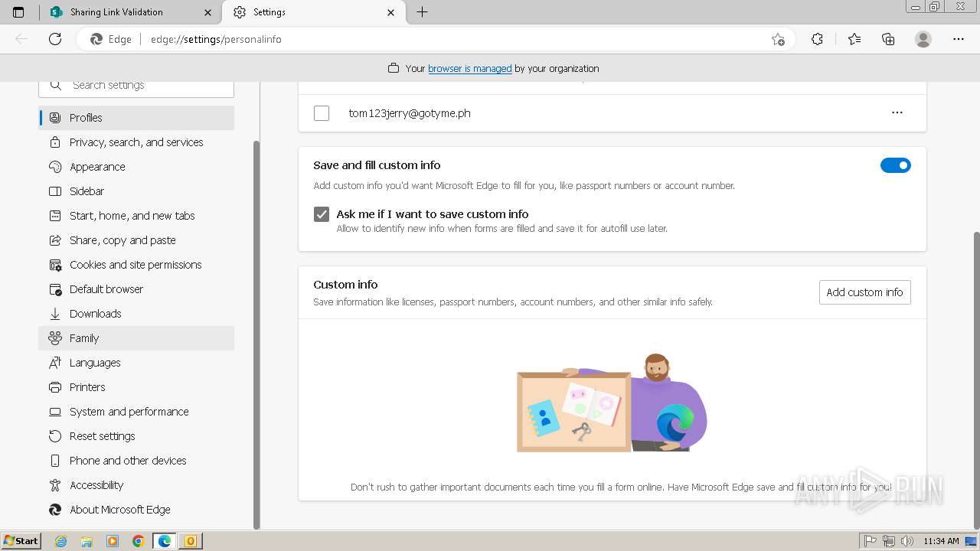980x551 pixels.
Task: Open Privacy, search, and services settings
Action: coord(136,142)
